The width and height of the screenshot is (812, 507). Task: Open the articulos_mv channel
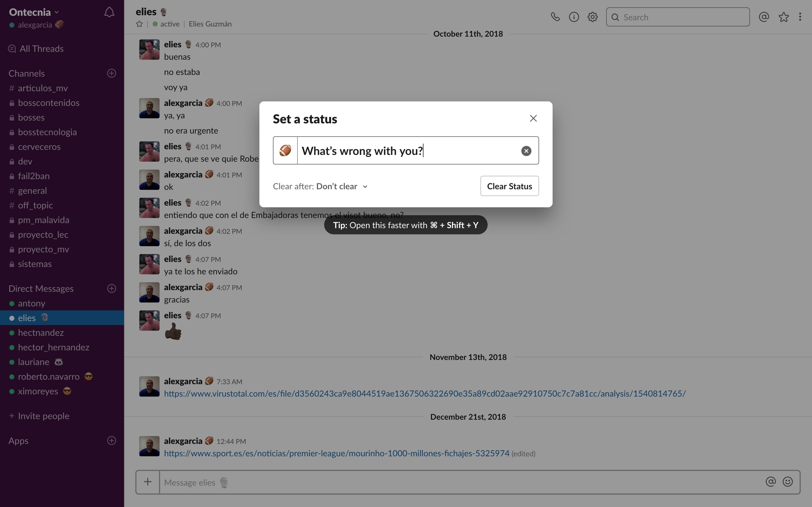(x=43, y=88)
